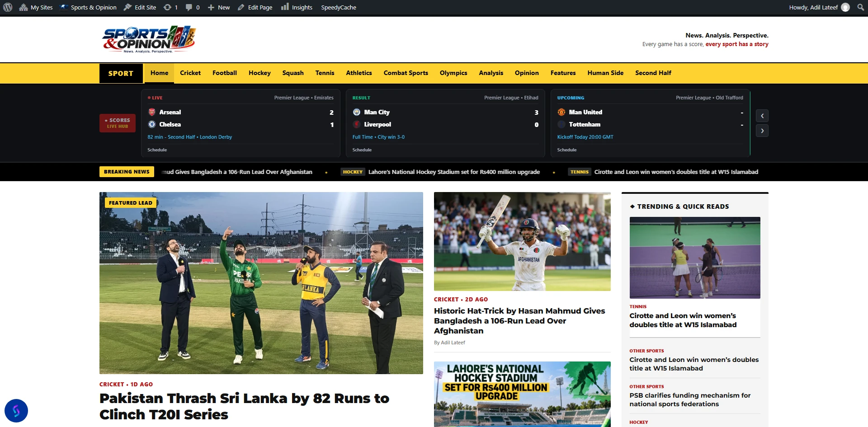Open the Hasan Mahmud hat-trick article title
This screenshot has width=868, height=427.
(x=519, y=321)
